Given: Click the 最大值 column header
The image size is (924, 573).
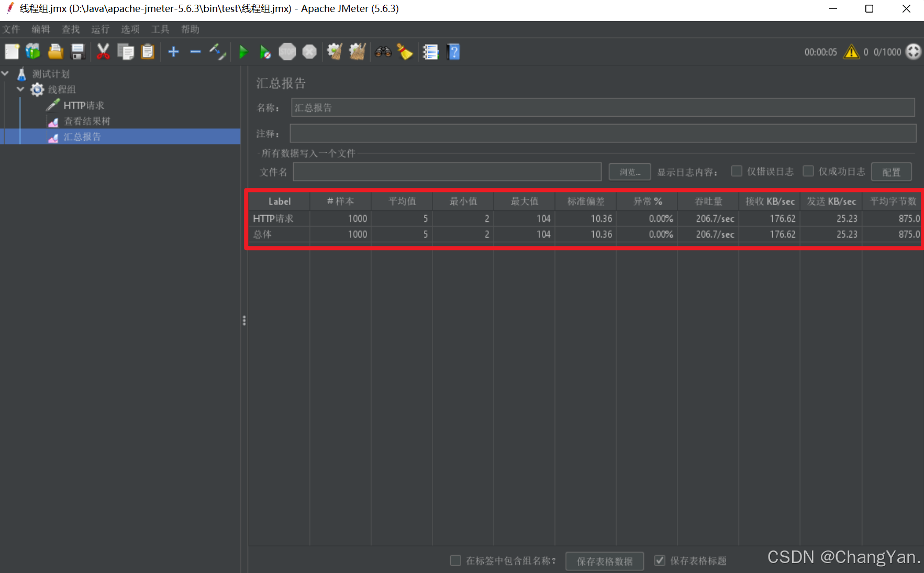Looking at the screenshot, I should pyautogui.click(x=524, y=201).
